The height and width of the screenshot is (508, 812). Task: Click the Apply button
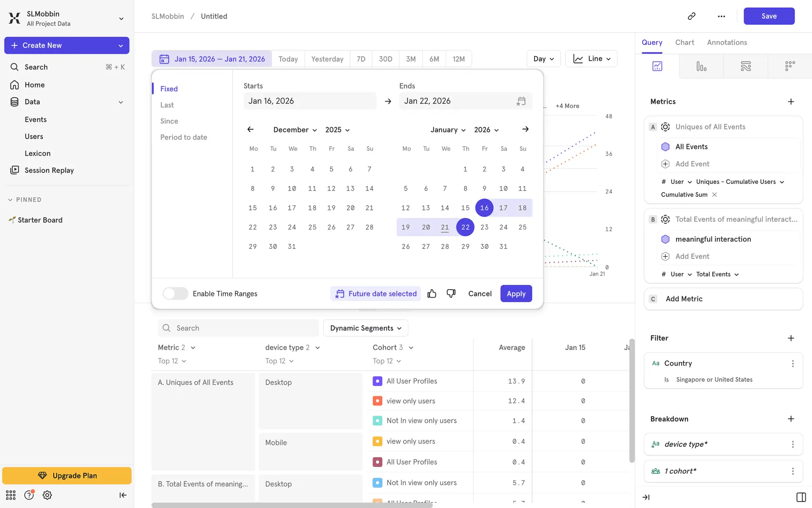[x=516, y=293]
